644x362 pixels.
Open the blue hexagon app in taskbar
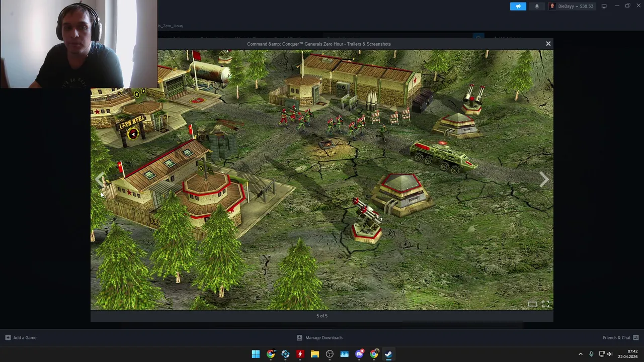(x=285, y=354)
